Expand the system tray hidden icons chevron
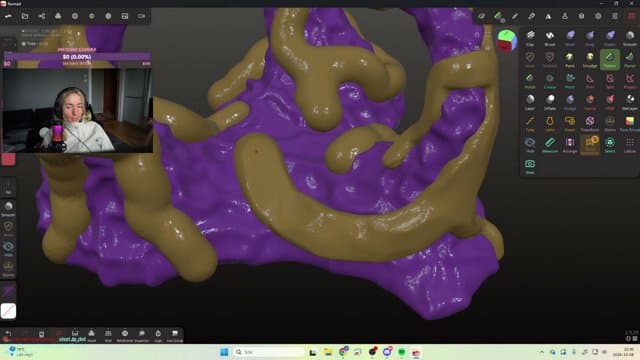The image size is (640, 360). pyautogui.click(x=542, y=352)
